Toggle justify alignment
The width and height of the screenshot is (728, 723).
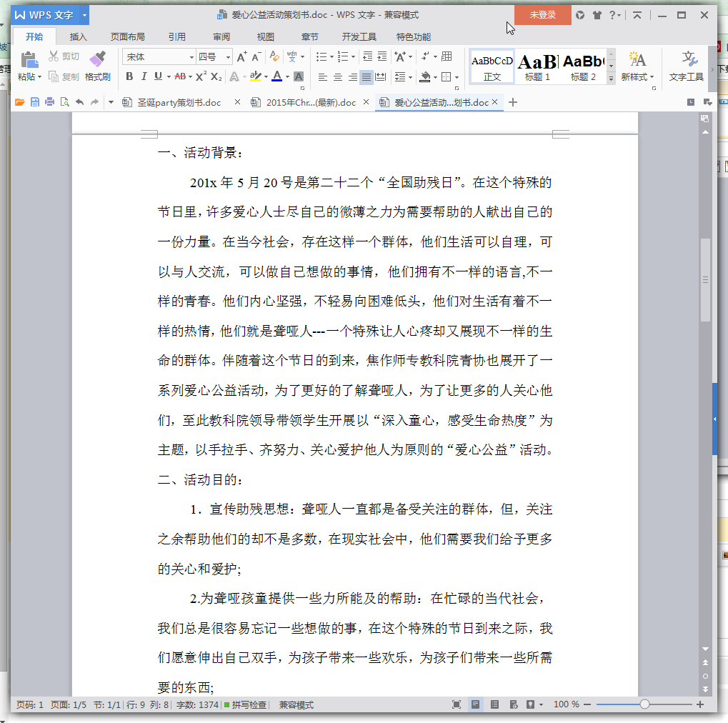(367, 76)
